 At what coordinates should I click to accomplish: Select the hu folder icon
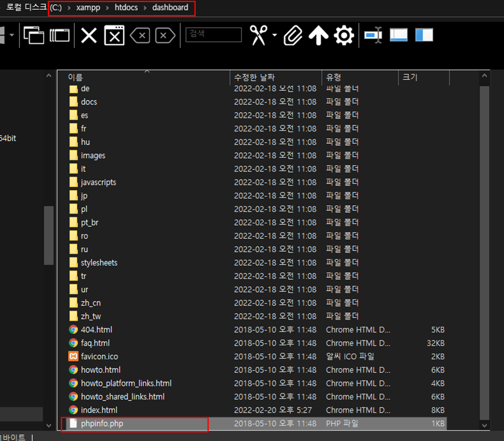74,142
